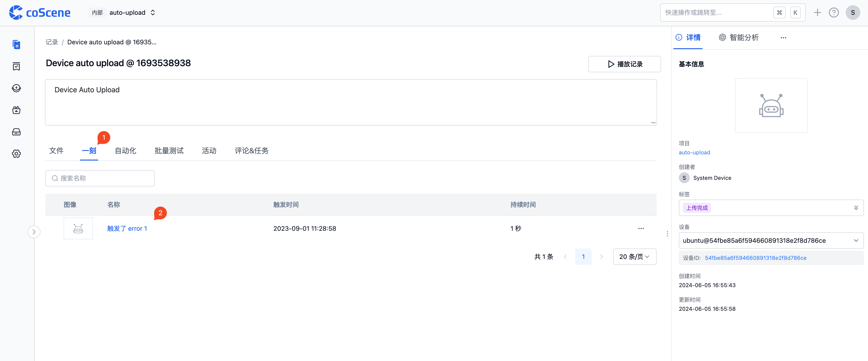Select the 详情 details tab

pyautogui.click(x=688, y=38)
